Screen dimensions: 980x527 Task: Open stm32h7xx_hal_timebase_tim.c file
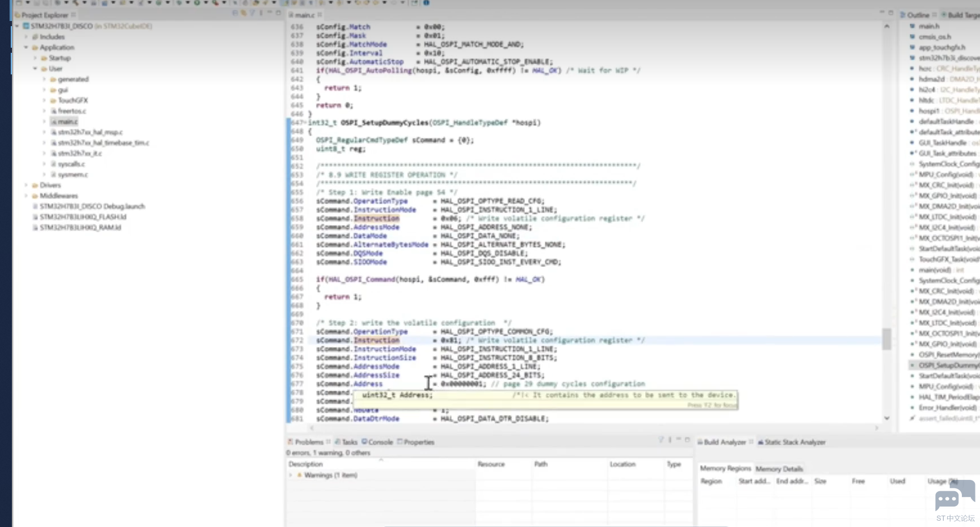click(103, 143)
